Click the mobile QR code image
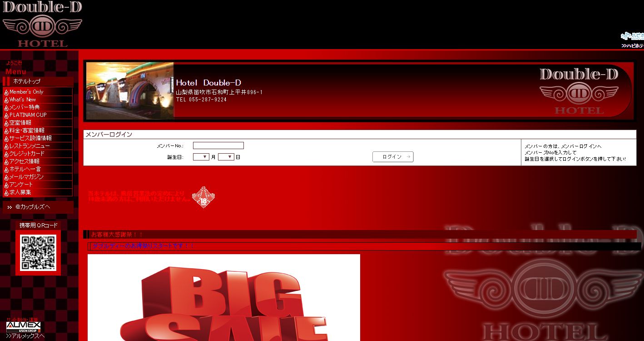 tap(38, 253)
